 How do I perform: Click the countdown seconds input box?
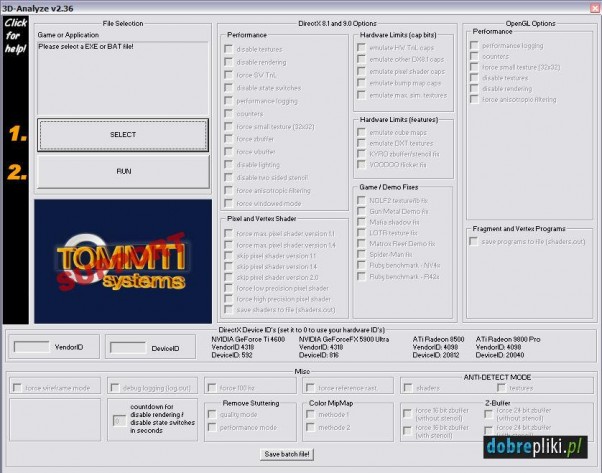119,421
